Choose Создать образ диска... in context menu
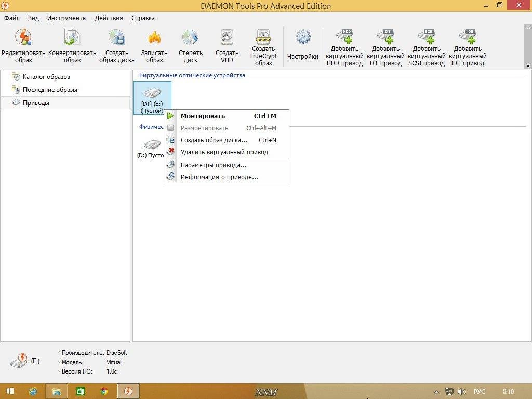This screenshot has width=532, height=399. click(x=227, y=140)
